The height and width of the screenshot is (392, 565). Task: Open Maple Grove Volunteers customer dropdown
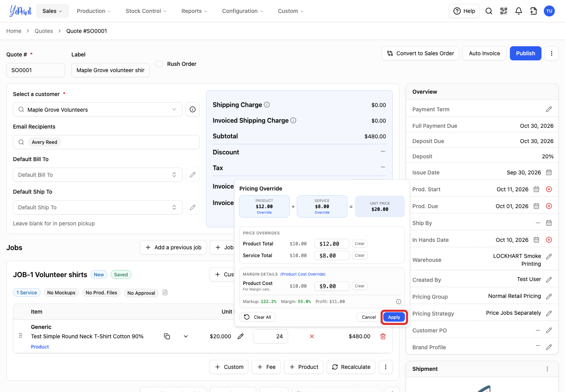[98, 109]
